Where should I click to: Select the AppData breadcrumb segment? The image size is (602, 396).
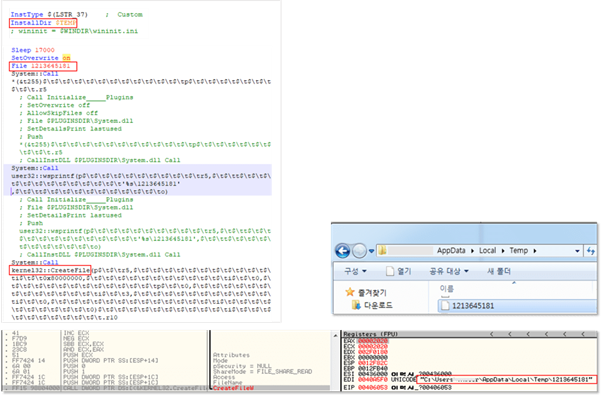(451, 251)
